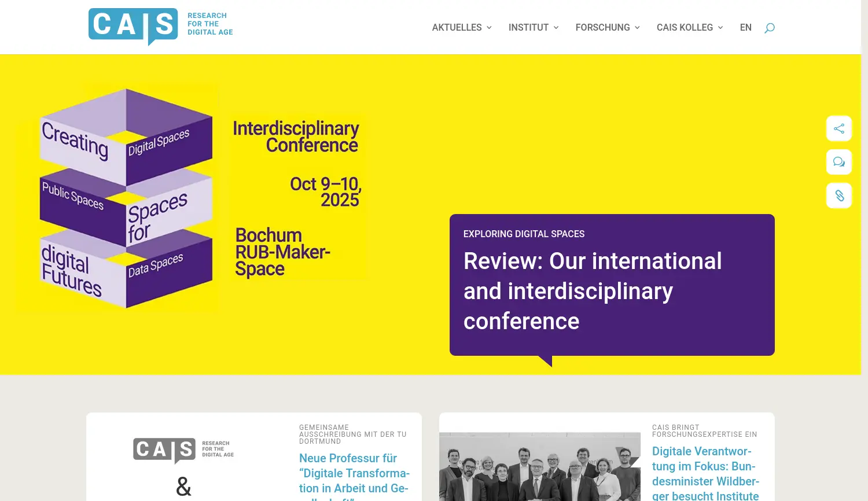Expand the Institut dropdown arrow
Screen dimensions: 868x501
[x=556, y=28]
